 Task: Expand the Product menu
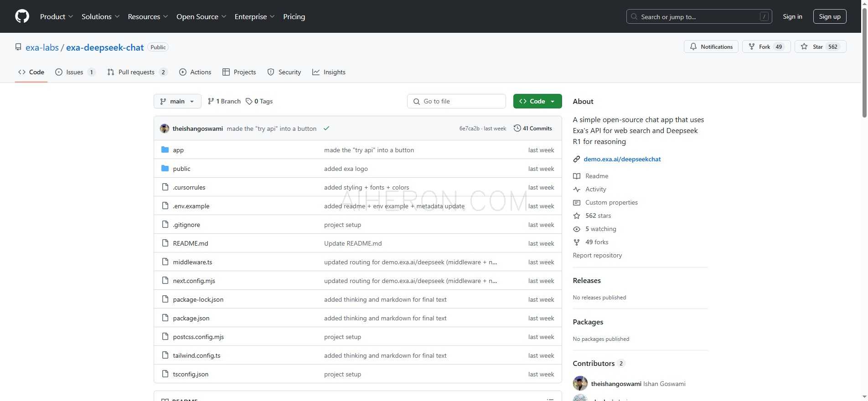tap(57, 16)
